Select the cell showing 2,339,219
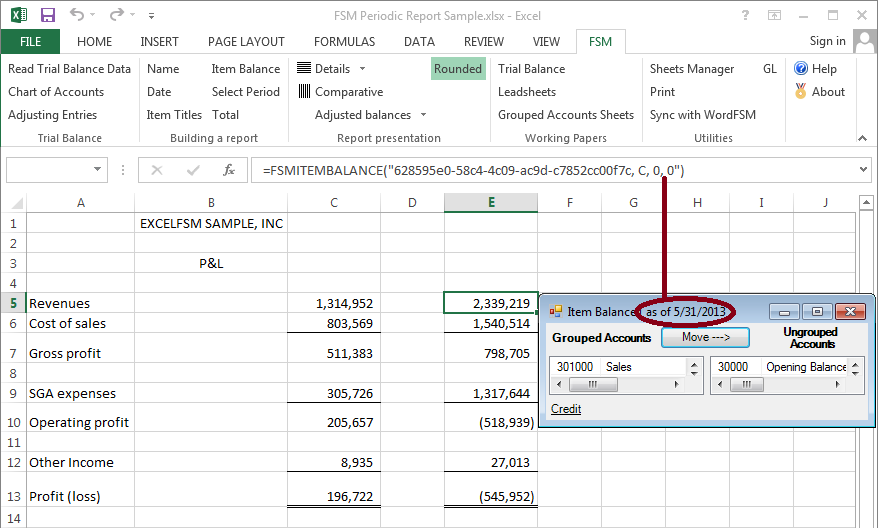 (x=491, y=303)
